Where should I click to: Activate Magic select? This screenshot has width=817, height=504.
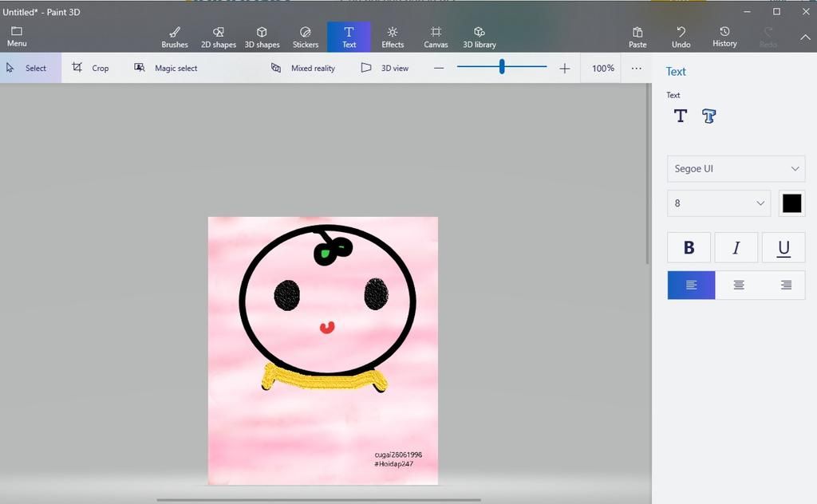click(x=166, y=68)
